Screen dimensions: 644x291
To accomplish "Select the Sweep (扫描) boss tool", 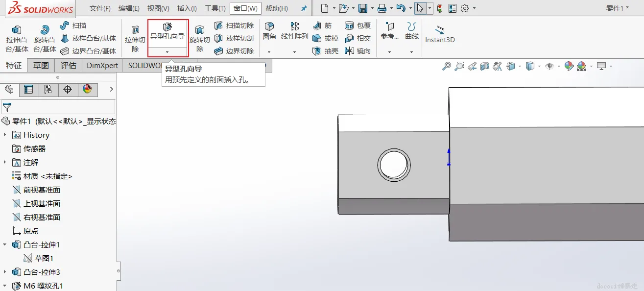I will [73, 25].
